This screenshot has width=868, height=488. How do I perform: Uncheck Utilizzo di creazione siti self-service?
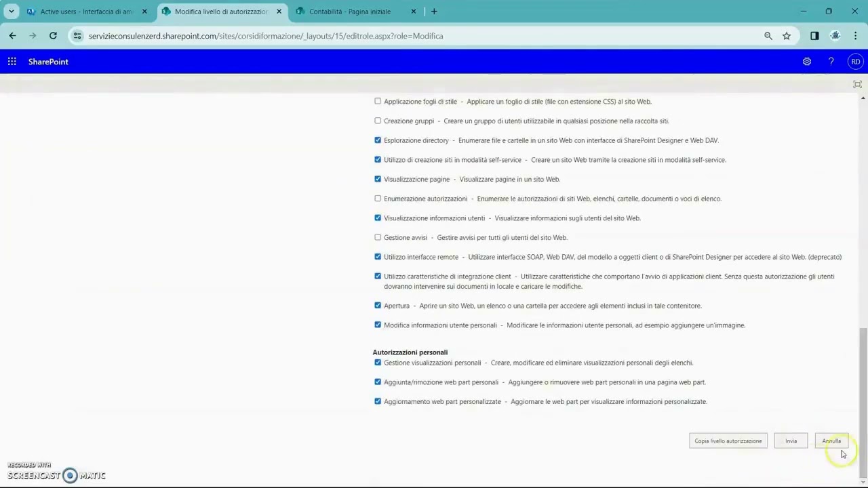pyautogui.click(x=378, y=160)
